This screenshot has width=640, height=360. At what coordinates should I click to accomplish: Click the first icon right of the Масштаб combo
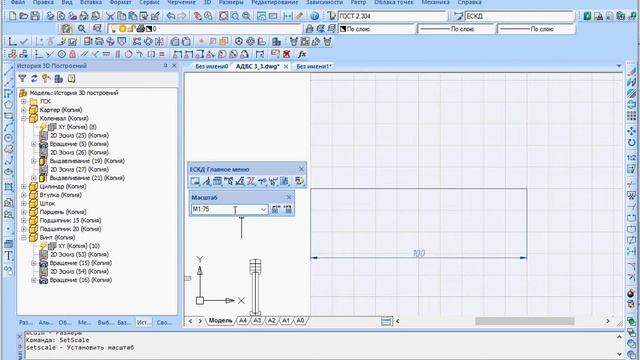pyautogui.click(x=276, y=209)
